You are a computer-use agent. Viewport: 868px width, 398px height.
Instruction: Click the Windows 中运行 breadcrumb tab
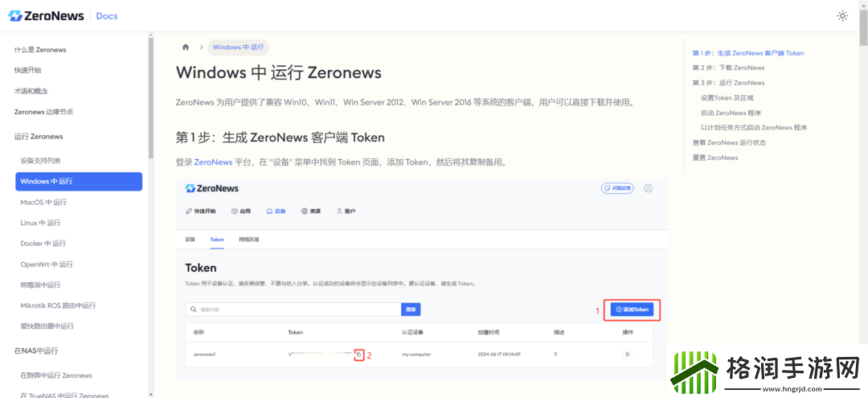click(238, 47)
